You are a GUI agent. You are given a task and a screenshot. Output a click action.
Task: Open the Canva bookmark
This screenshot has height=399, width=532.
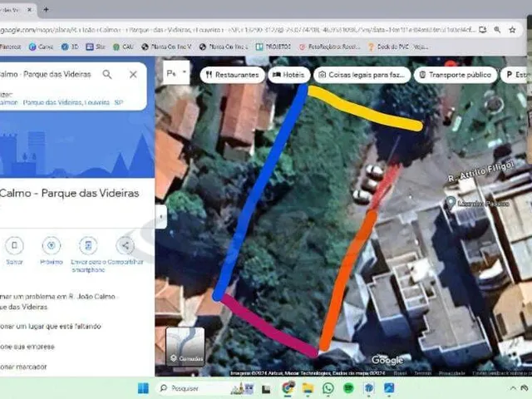coord(41,47)
